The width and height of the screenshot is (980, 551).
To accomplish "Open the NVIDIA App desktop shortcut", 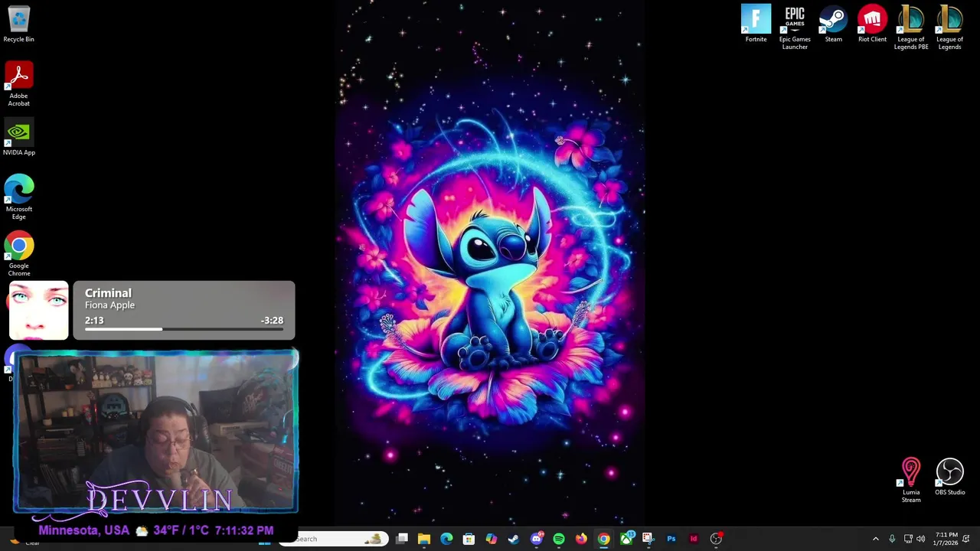I will click(x=18, y=138).
